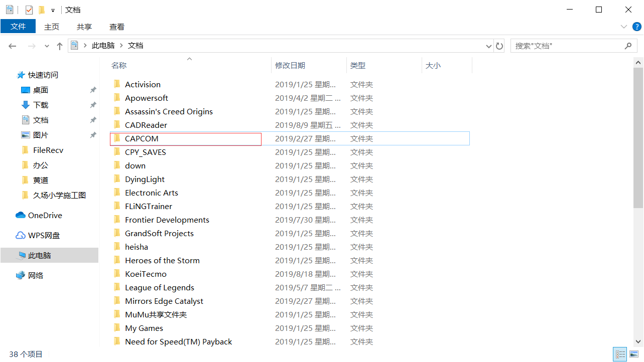Click the pin icon beside 文档
Viewport: 644px width, 362px height.
point(93,120)
